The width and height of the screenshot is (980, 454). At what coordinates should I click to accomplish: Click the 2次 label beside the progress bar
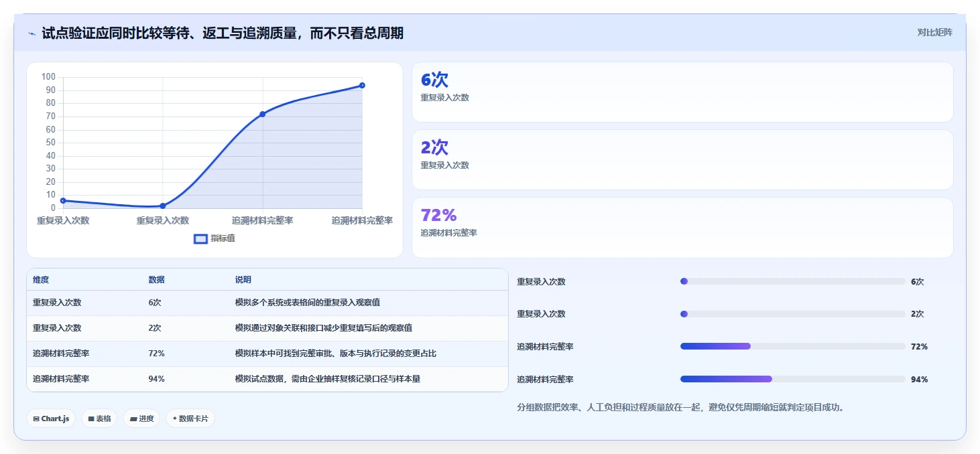(918, 314)
